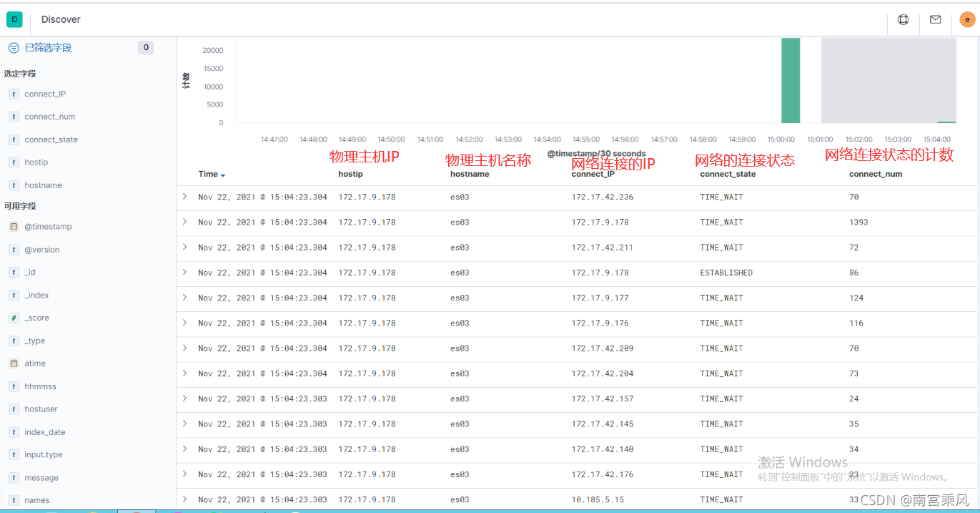Expand the row with connect_num 1393

pyautogui.click(x=184, y=222)
